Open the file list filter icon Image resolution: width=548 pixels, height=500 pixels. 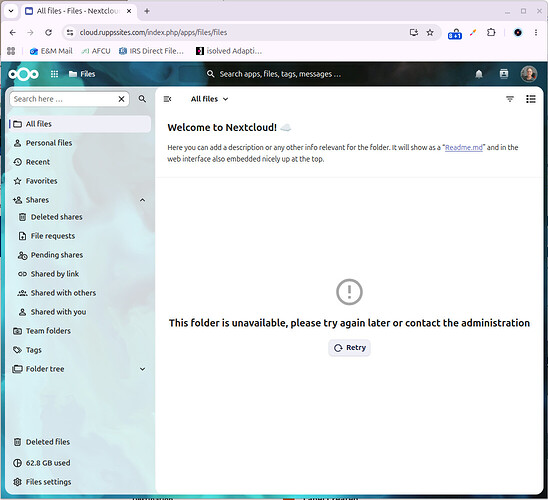[510, 99]
